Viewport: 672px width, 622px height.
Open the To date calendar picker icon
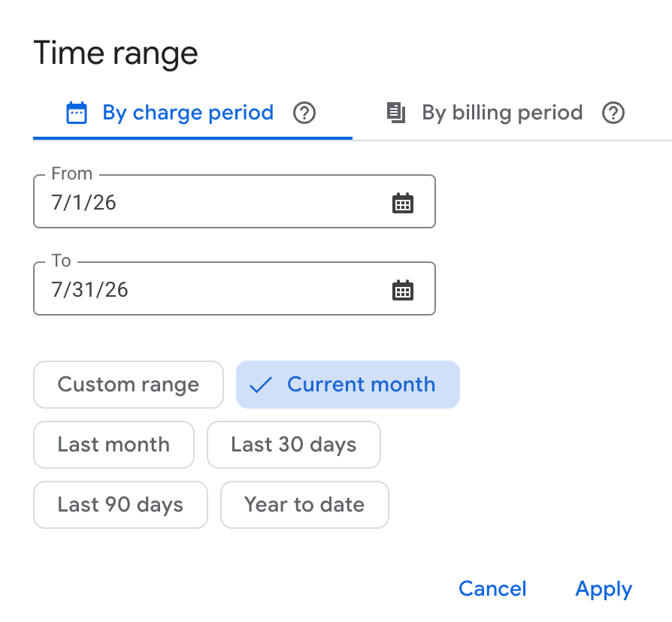pyautogui.click(x=403, y=290)
